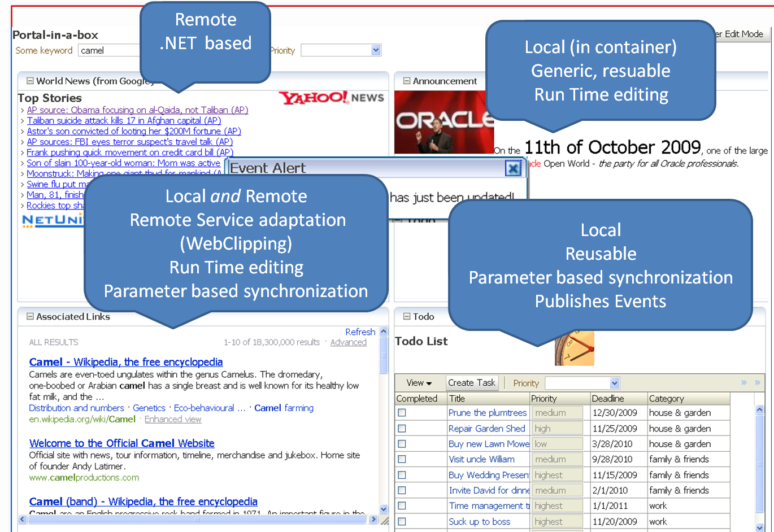
Task: Click down arrow of Todo table scrollbar
Action: pos(760,527)
